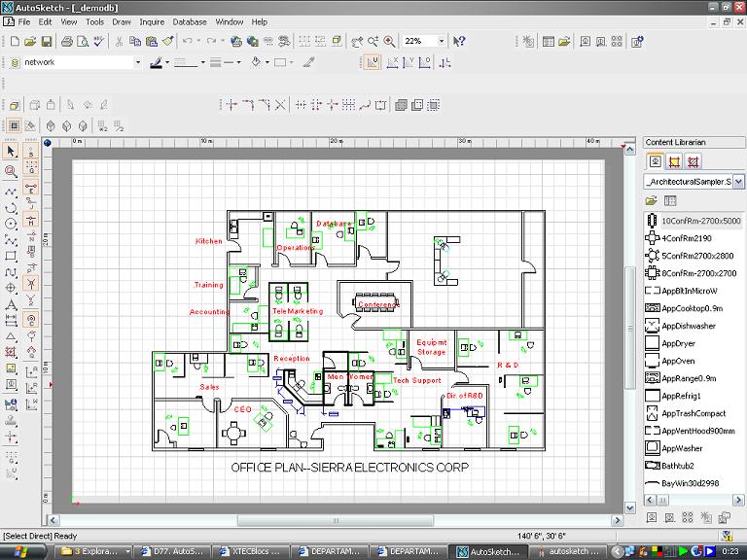This screenshot has height=560, width=747.
Task: Open the 22% zoom level dropdown
Action: pos(441,42)
